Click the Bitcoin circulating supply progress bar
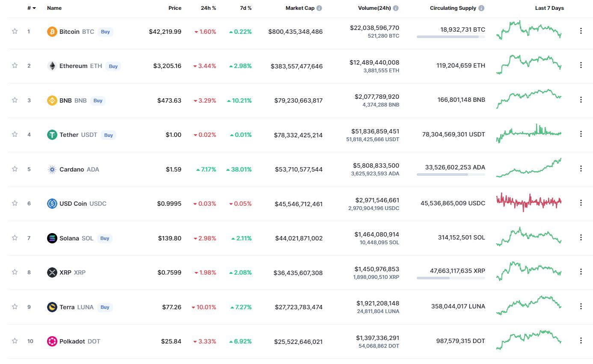 pyautogui.click(x=451, y=37)
